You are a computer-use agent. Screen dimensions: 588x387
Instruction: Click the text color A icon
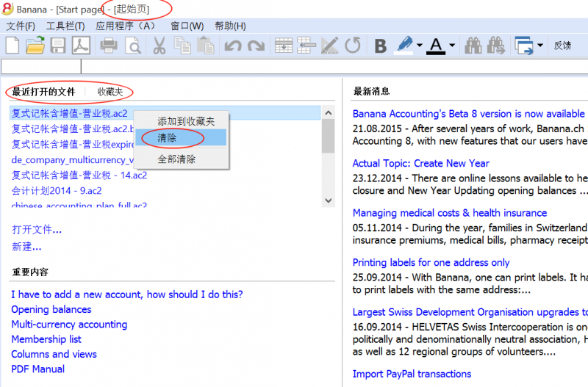tap(436, 46)
